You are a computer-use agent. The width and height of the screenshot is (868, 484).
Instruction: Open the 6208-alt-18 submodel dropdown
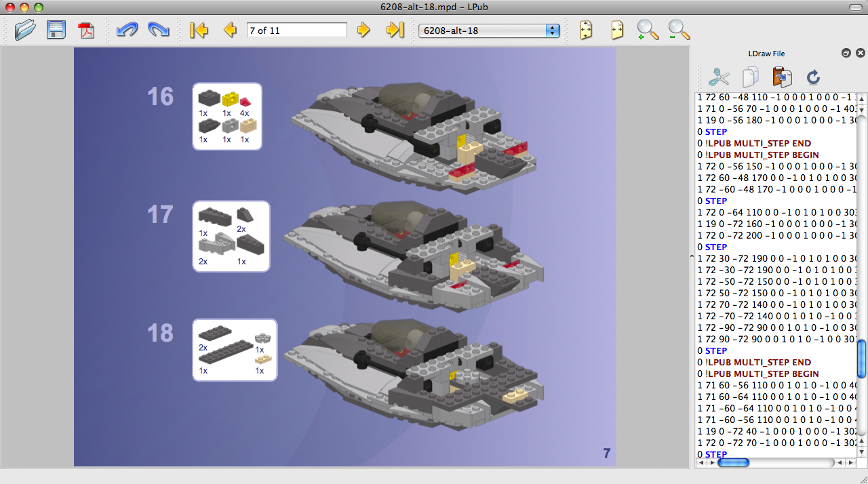(x=489, y=31)
